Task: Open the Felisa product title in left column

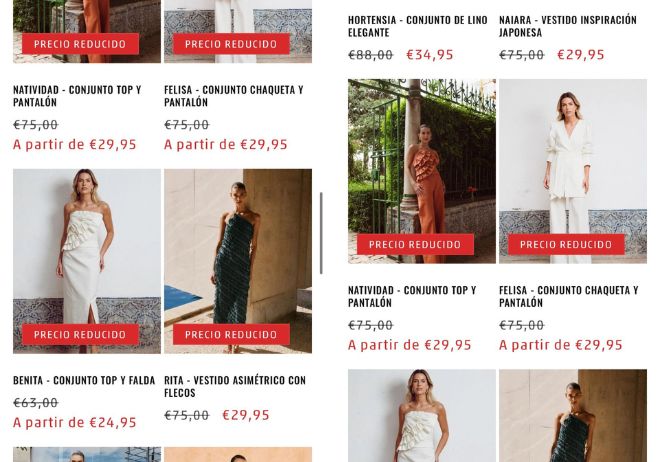Action: (234, 96)
